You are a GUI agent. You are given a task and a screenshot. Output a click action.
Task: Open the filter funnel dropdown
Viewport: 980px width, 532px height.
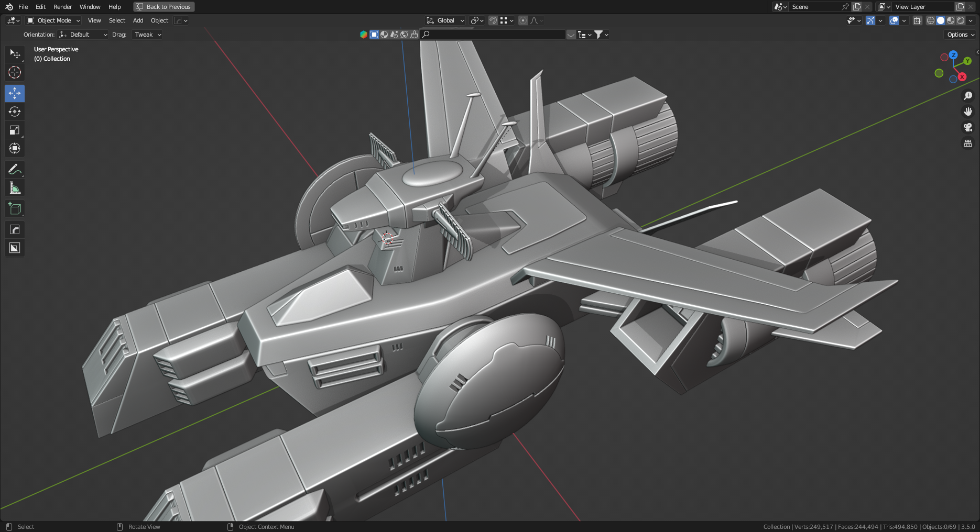tap(601, 35)
